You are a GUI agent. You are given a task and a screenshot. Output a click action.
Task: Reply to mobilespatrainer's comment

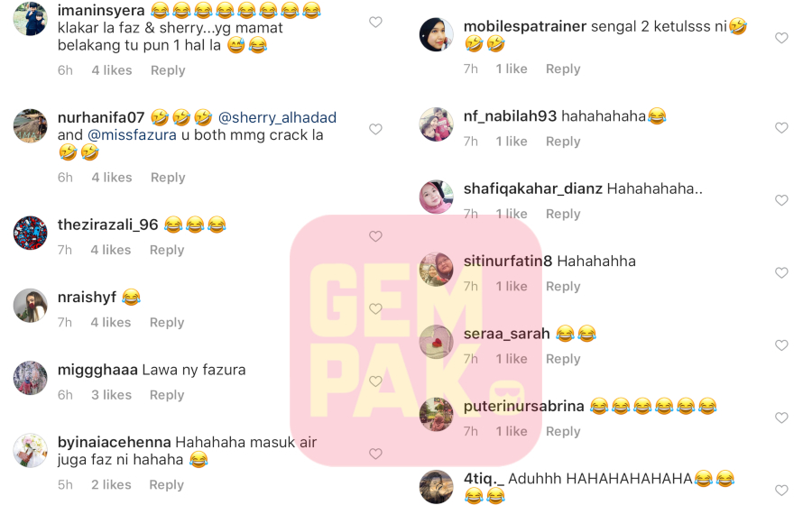pos(563,69)
